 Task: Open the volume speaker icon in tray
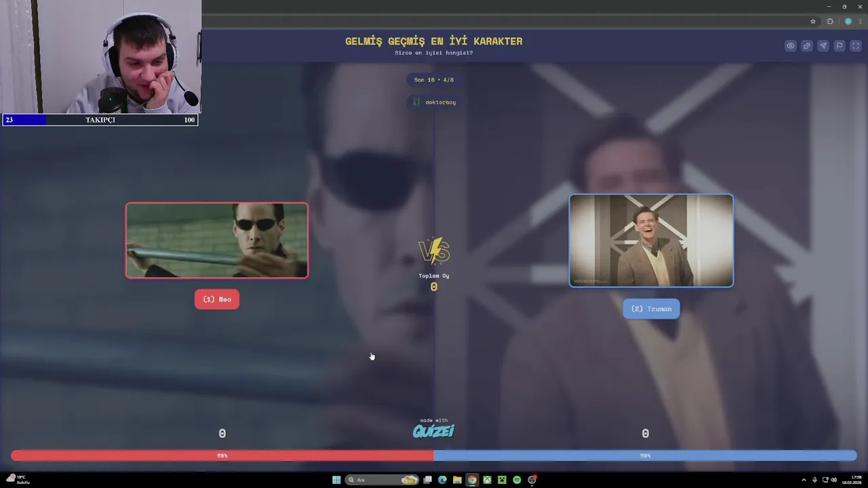pos(833,480)
